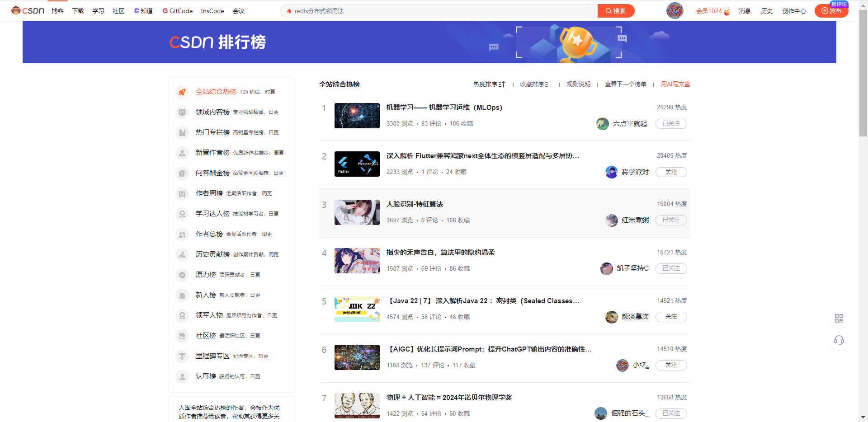Open author avatar of 倔强的石头_
This screenshot has width=868, height=422.
pos(601,413)
